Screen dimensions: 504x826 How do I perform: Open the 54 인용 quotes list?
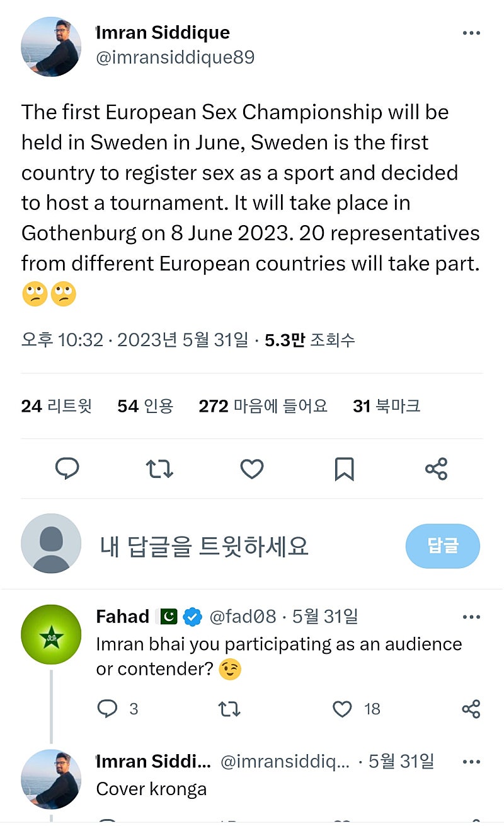[145, 406]
